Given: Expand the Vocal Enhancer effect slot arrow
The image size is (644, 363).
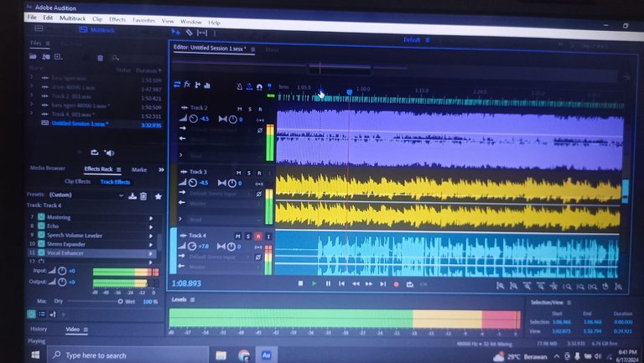Looking at the screenshot, I should click(151, 252).
